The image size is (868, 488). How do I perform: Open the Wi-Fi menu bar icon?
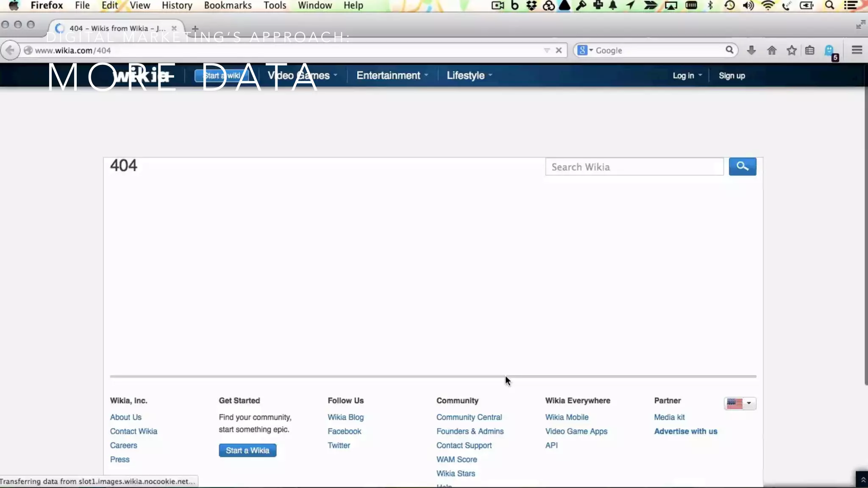[768, 6]
